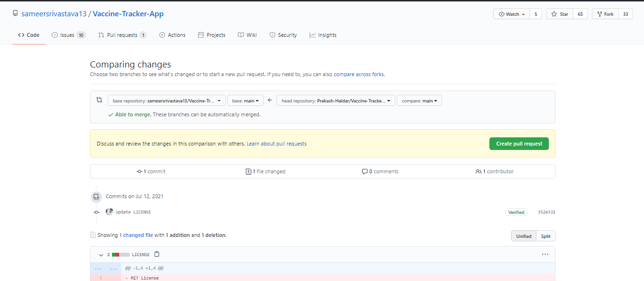The height and width of the screenshot is (281, 644).
Task: Click the watchers count 5
Action: point(536,14)
